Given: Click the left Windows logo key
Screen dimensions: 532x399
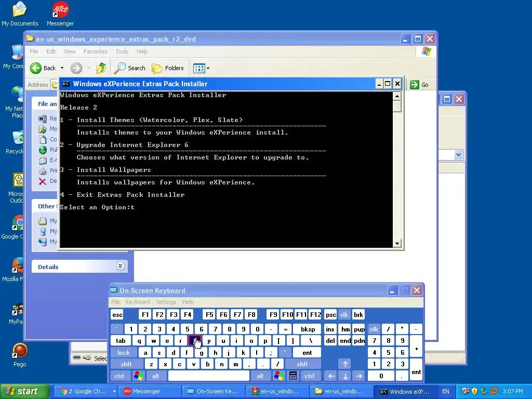Looking at the screenshot, I should pos(138,376).
